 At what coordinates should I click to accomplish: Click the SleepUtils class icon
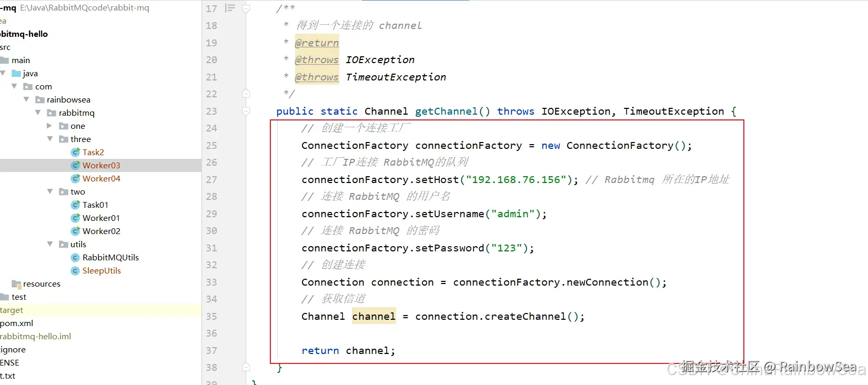pos(75,270)
